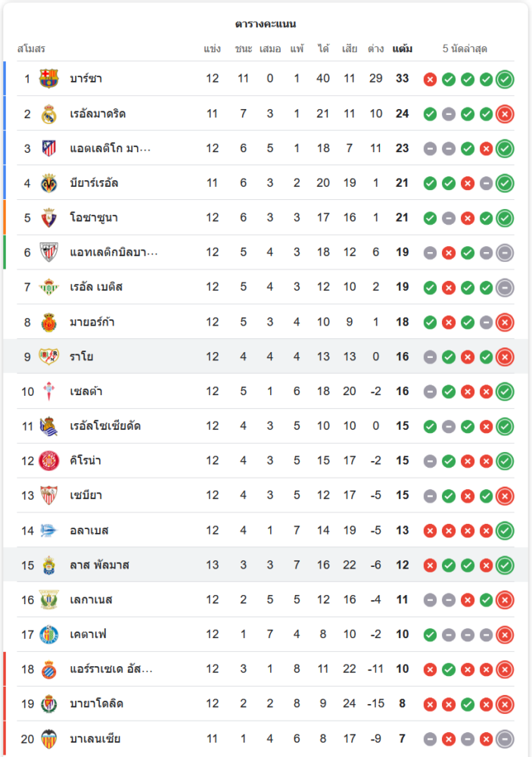The width and height of the screenshot is (532, 757).
Task: Click Barcelona's latest ringed win indicator
Action: 505,79
